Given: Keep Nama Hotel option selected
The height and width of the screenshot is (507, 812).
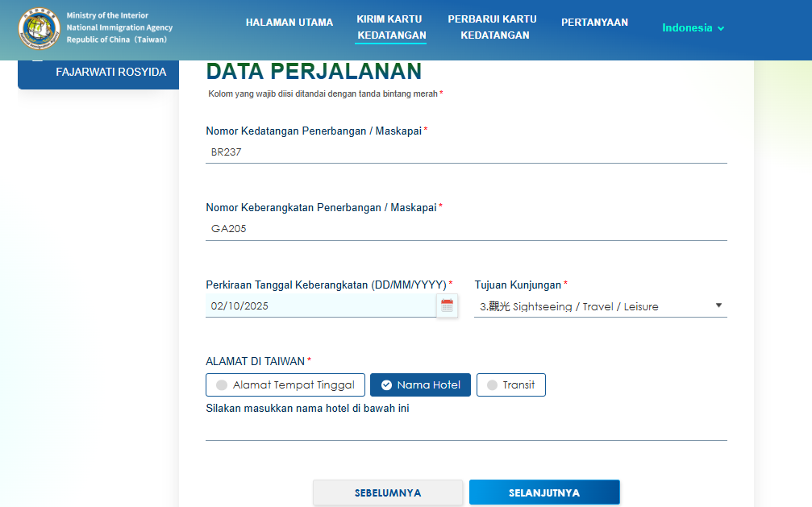Looking at the screenshot, I should tap(420, 384).
